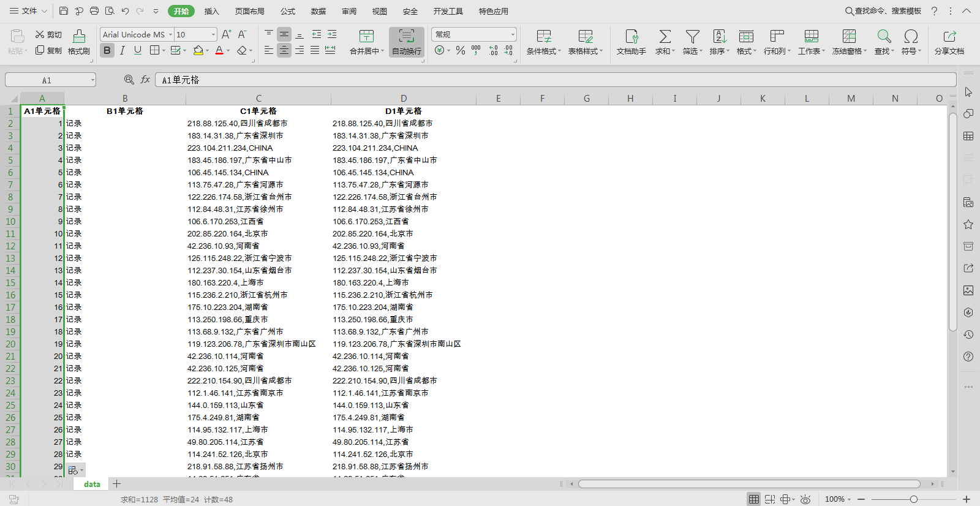Viewport: 980px width, 506px height.
Task: Apply the fill color swatch
Action: (198, 50)
